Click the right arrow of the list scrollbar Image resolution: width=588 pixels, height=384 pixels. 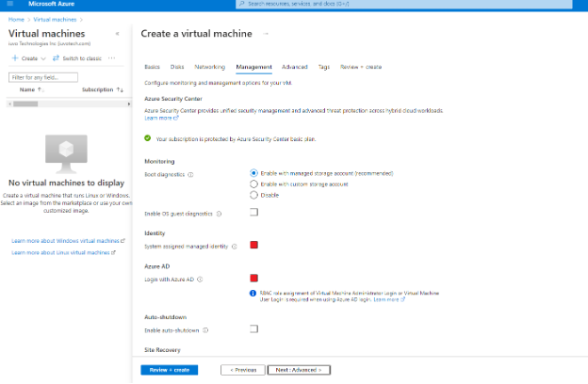pyautogui.click(x=128, y=104)
